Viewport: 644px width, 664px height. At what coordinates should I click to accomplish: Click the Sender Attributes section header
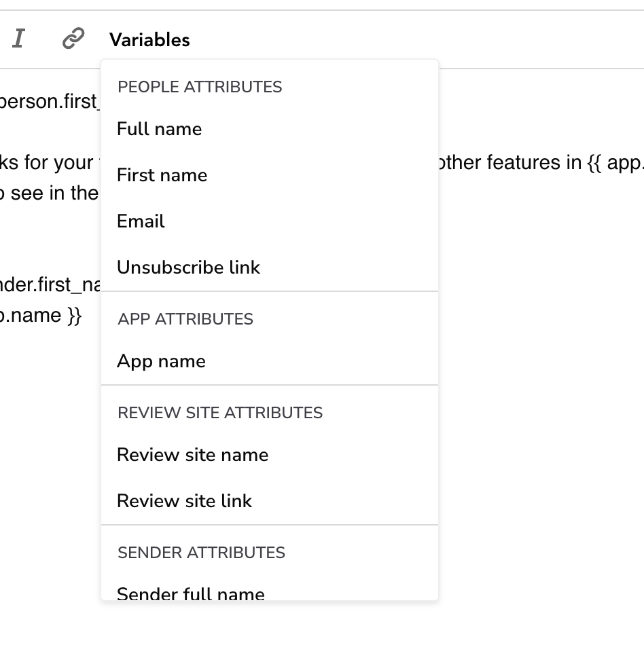200,553
